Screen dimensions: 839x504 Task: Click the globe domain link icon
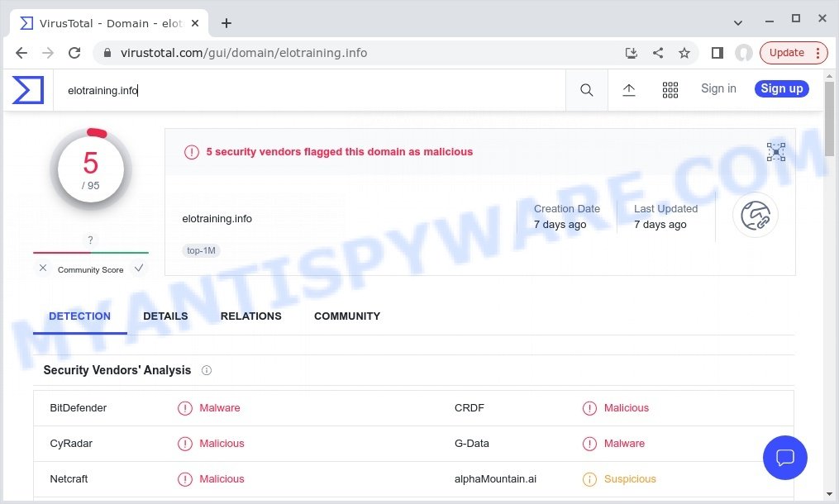pos(755,215)
